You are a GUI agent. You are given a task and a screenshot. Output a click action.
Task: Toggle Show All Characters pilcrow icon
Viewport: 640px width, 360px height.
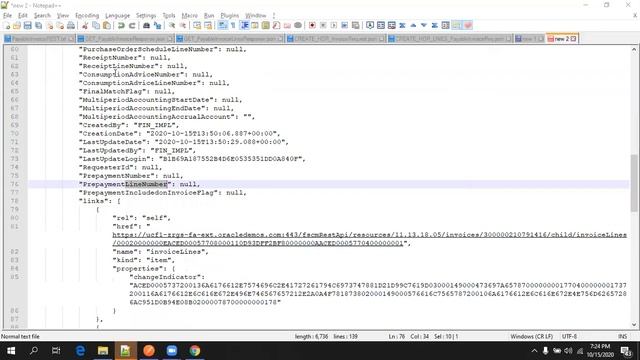(233, 25)
